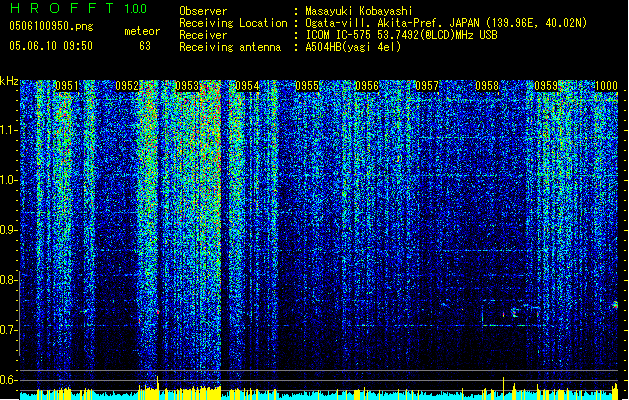
Task: Select the filename 0506100950.png
Action: (x=51, y=26)
